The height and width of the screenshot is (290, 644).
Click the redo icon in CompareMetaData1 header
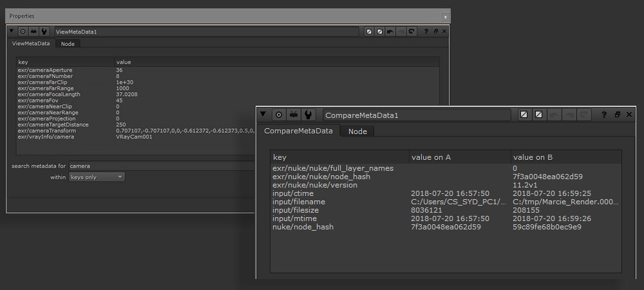coord(569,115)
